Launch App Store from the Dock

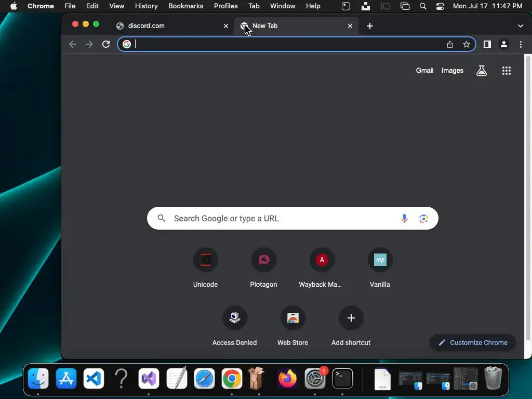(x=66, y=378)
